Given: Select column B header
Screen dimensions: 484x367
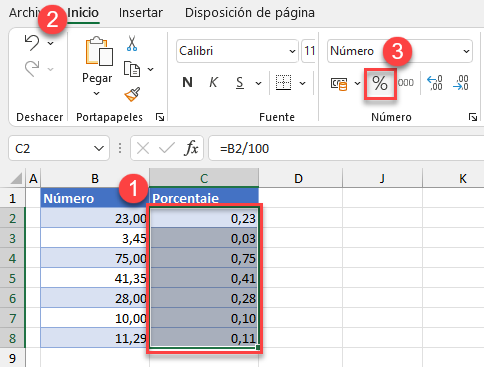Looking at the screenshot, I should coord(95,179).
